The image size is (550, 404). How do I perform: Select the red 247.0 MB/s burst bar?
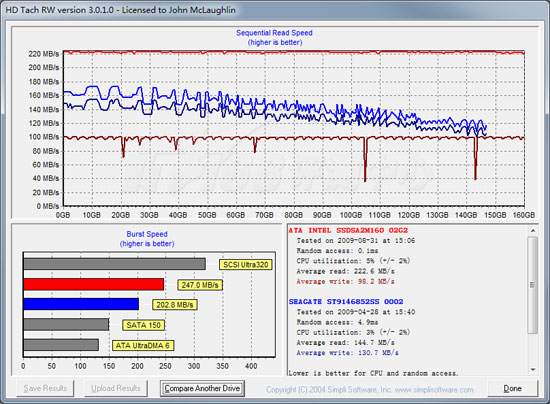point(94,284)
